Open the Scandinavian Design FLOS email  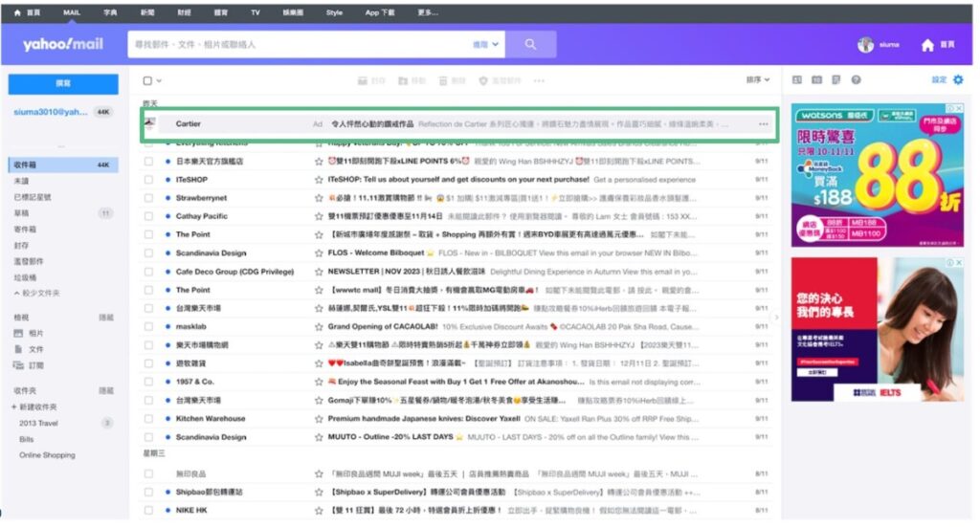click(x=457, y=253)
